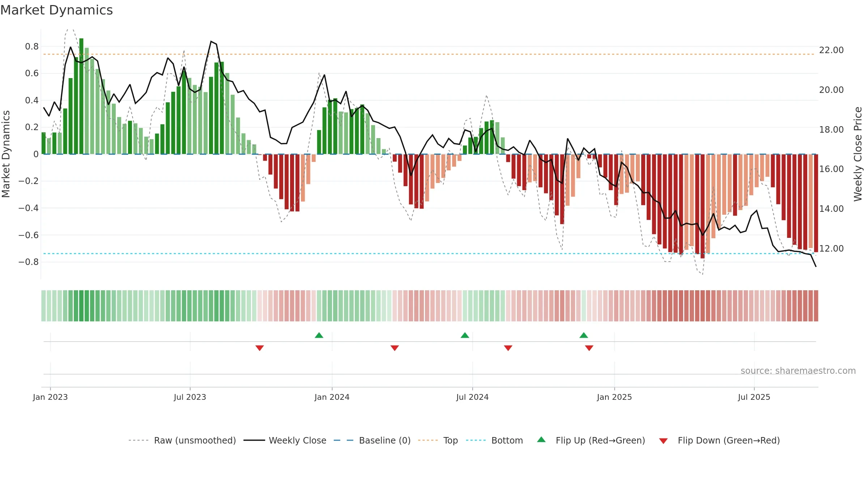This screenshot has height=488, width=868.
Task: Click the −0.4 dynamics axis label
Action: point(29,208)
